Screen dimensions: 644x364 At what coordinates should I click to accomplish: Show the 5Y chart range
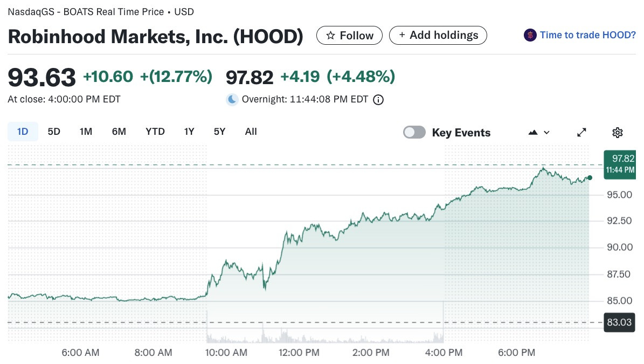tap(219, 132)
